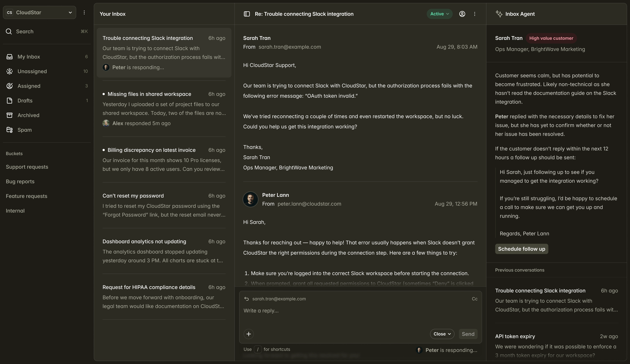
Task: Toggle the unread dot on Billing discrepancy on latest invoice
Action: (104, 150)
